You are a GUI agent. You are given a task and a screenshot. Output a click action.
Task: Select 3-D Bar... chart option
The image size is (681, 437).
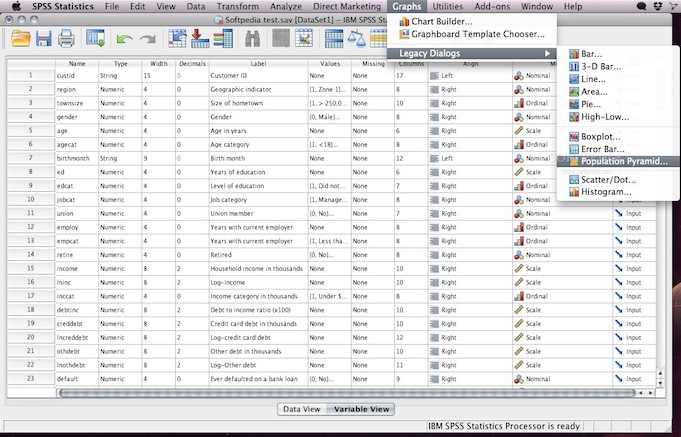618,66
